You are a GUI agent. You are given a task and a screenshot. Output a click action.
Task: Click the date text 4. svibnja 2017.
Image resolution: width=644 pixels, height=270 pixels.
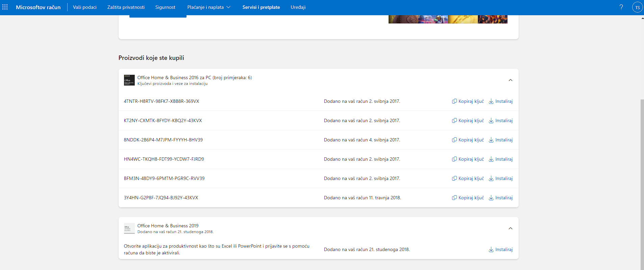[x=385, y=140]
